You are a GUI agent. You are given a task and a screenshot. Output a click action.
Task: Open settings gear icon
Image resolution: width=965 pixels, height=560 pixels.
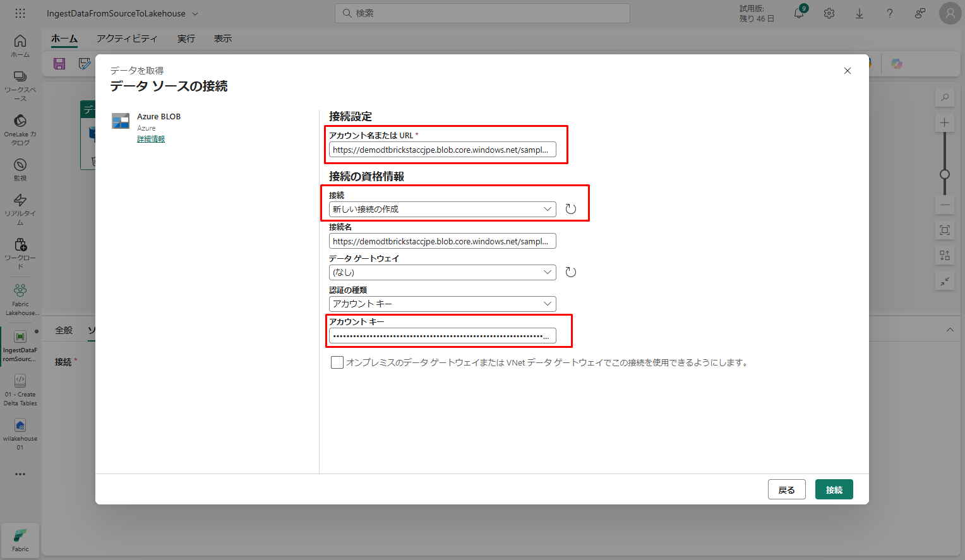click(x=829, y=13)
